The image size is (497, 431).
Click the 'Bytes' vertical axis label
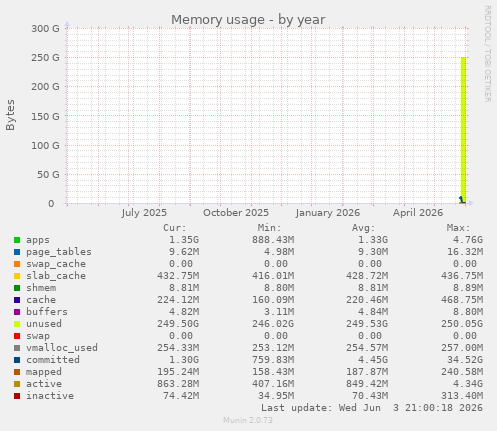point(10,115)
